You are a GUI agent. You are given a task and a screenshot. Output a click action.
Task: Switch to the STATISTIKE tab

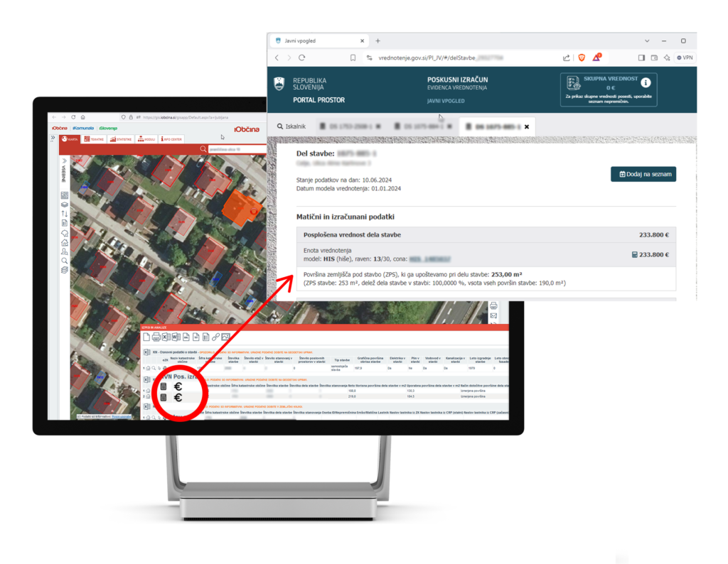(x=120, y=139)
